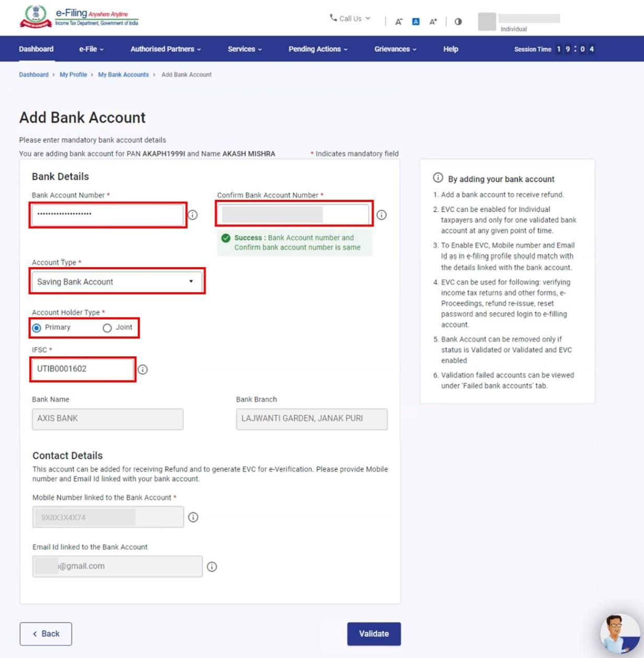
Task: Choose Joint as the account holder type
Action: [107, 328]
